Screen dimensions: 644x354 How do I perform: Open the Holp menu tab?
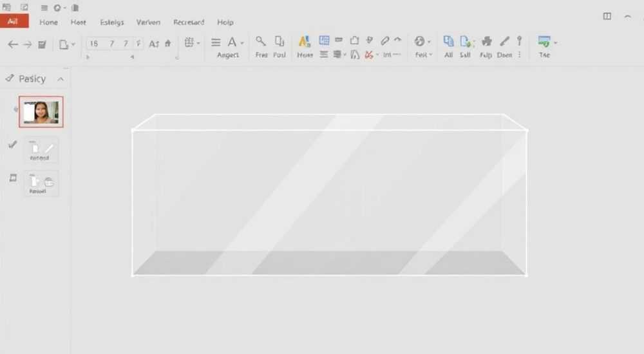coord(225,22)
